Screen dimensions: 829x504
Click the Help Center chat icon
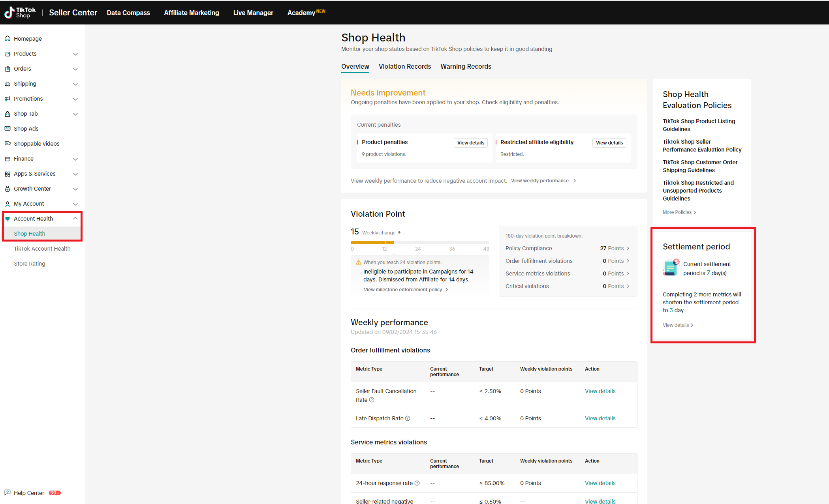(x=8, y=493)
